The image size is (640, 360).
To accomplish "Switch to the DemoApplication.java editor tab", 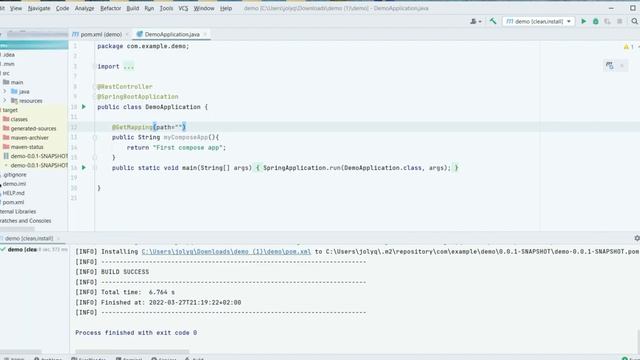I will (172, 34).
